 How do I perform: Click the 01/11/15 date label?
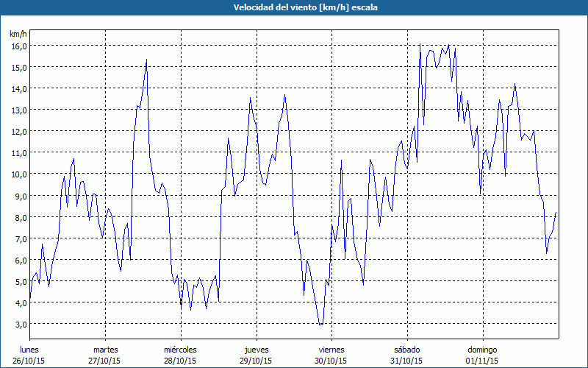(482, 361)
